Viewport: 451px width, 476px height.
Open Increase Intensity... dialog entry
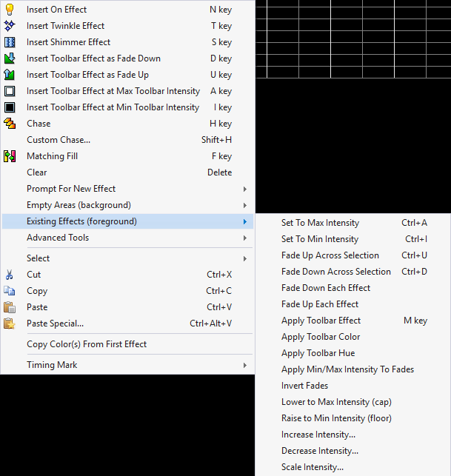(x=353, y=435)
